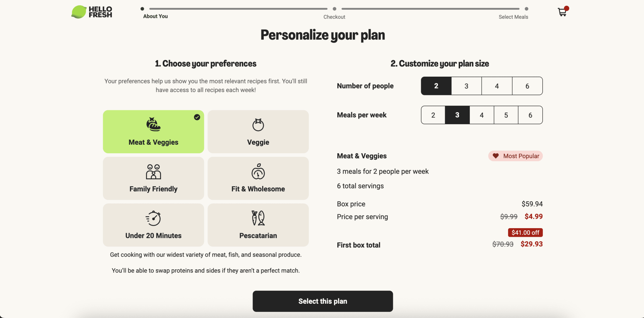Click the HelloFresh logo

92,11
